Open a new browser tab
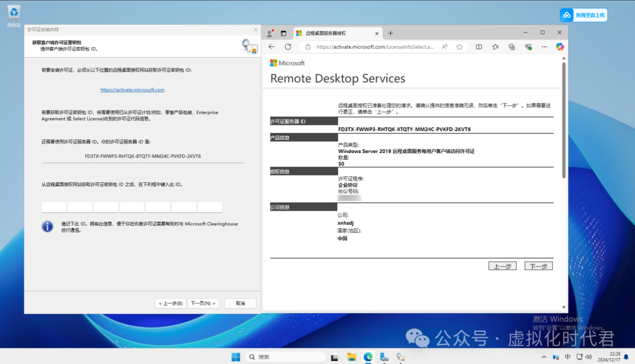This screenshot has height=364, width=635. coord(390,34)
